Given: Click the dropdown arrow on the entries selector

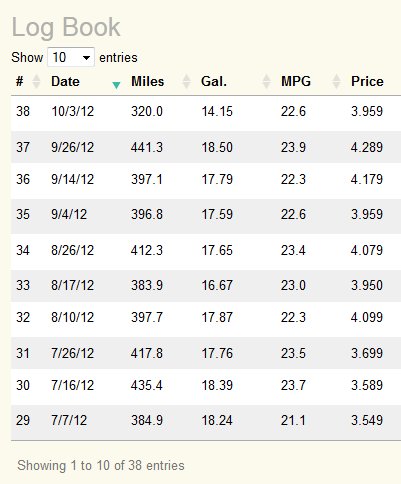Looking at the screenshot, I should tap(86, 58).
